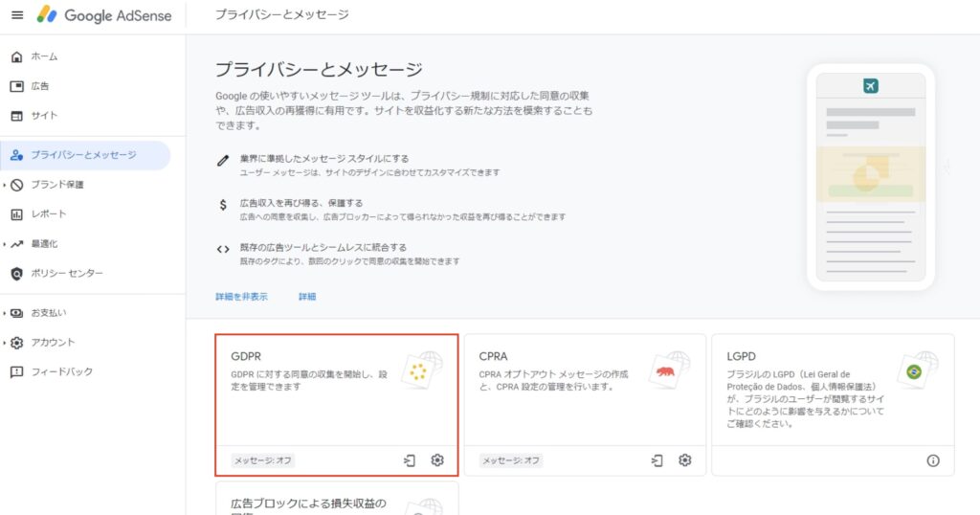Click the top bar プライバシーとメッセージ title
The width and height of the screenshot is (980, 515).
[x=282, y=14]
